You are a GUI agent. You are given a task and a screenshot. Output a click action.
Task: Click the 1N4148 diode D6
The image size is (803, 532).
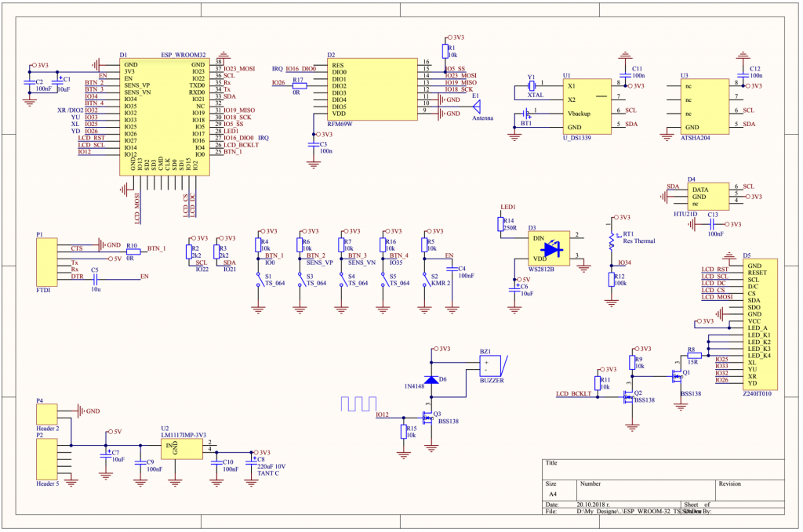[x=431, y=379]
